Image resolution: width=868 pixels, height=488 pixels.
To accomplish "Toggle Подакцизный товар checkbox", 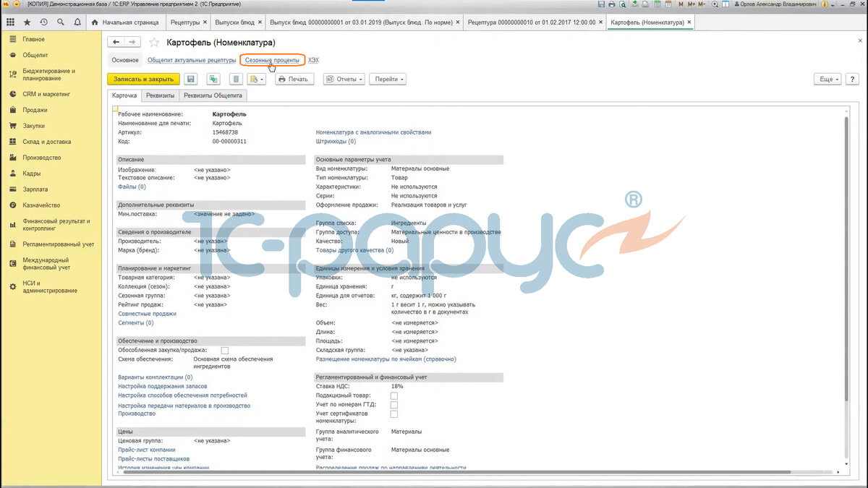I will tap(394, 395).
